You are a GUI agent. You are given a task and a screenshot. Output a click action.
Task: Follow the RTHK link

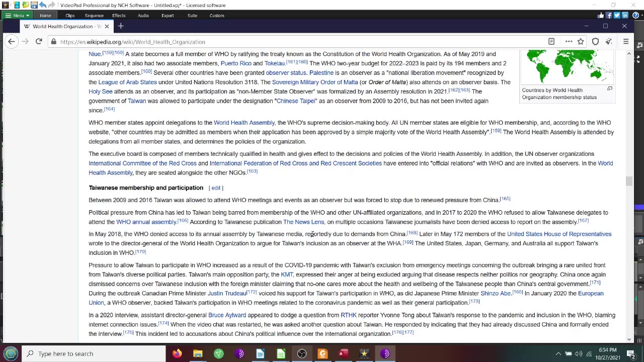[349, 315]
